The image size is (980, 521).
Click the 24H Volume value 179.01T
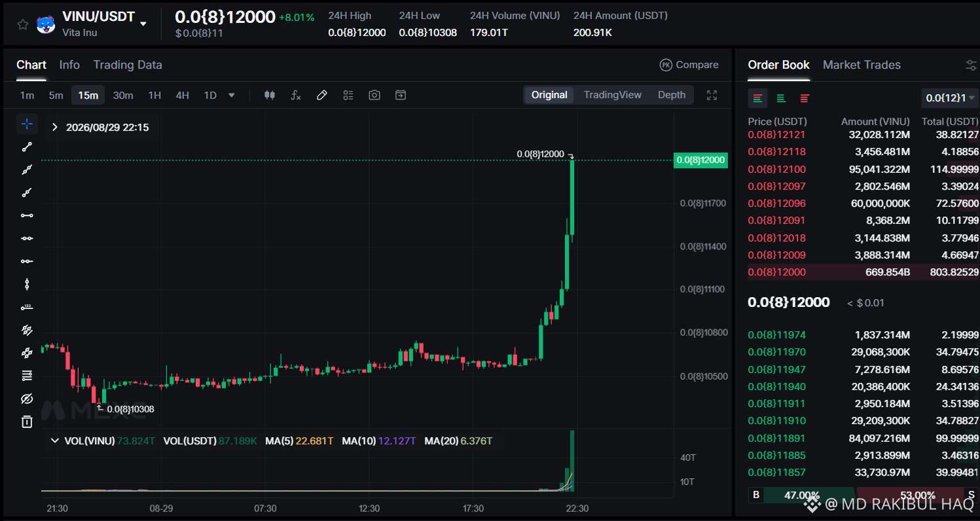click(x=488, y=32)
